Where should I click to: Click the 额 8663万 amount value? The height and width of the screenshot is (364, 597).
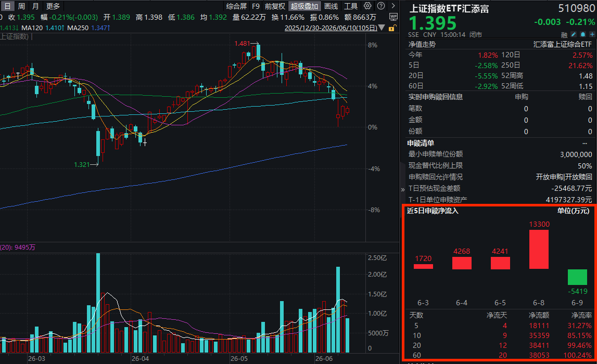pyautogui.click(x=360, y=17)
